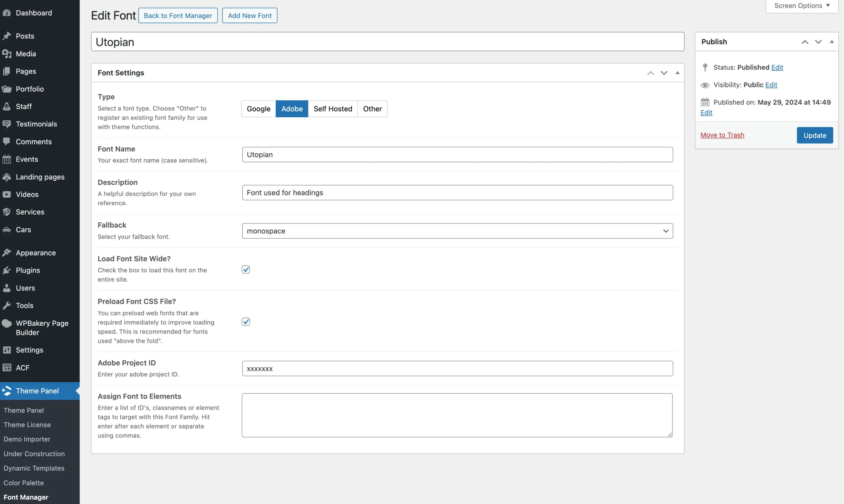Click Move to Trash link
The width and height of the screenshot is (844, 504).
722,135
